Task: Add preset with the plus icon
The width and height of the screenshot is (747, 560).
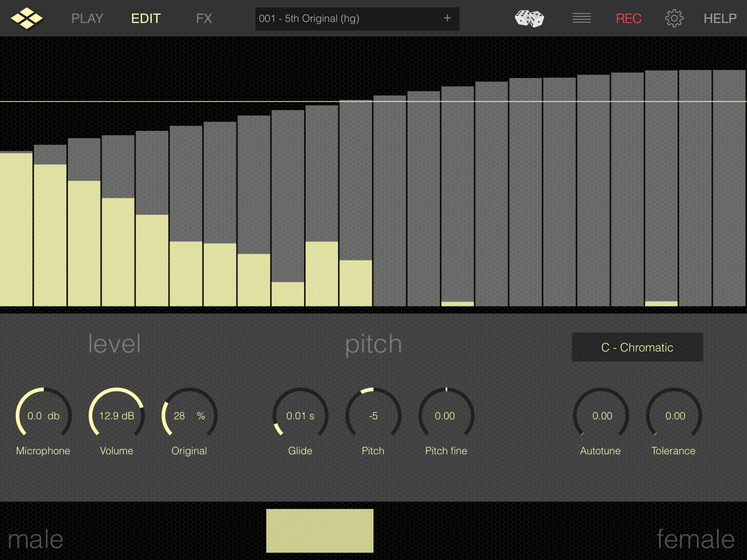Action: (x=447, y=18)
